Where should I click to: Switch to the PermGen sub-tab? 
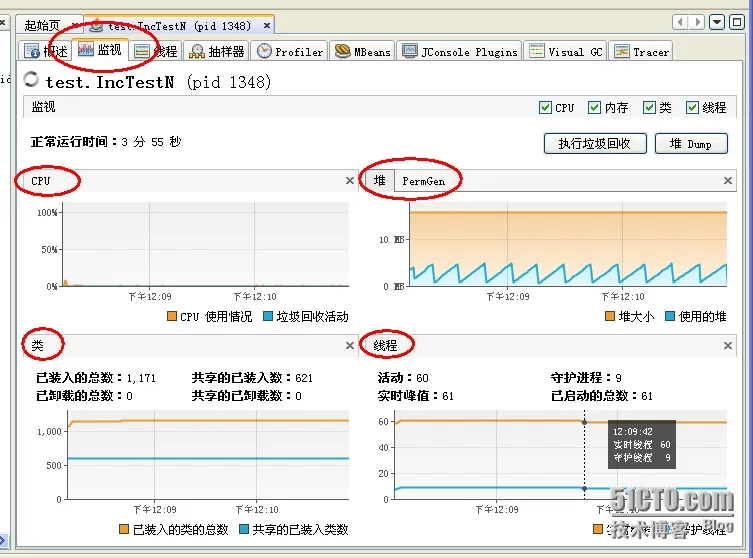coord(424,181)
